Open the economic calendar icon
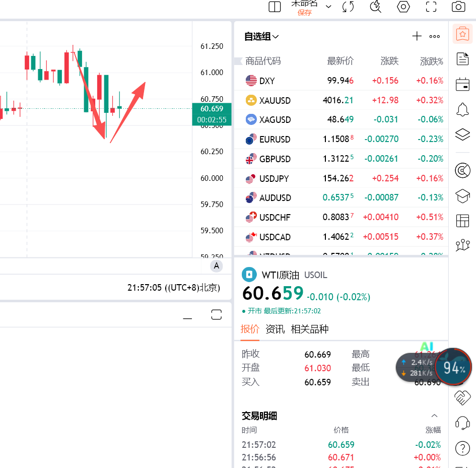The height and width of the screenshot is (468, 476). pos(462,84)
